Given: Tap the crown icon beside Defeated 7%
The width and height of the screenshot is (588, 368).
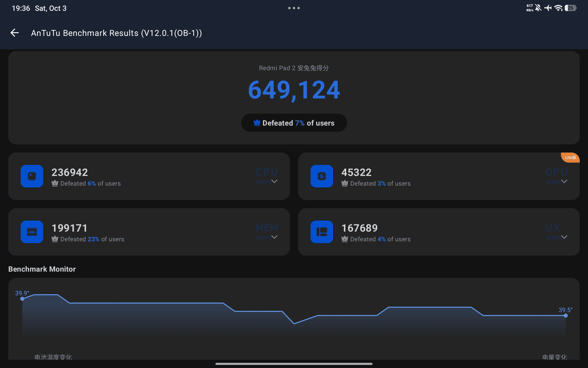Looking at the screenshot, I should pyautogui.click(x=257, y=123).
